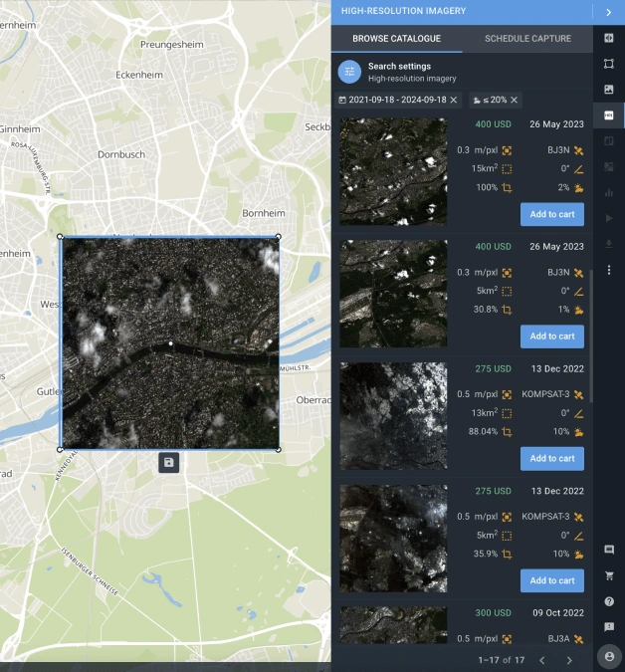Click the crop icon beside 30.8%
This screenshot has width=625, height=672.
point(507,310)
